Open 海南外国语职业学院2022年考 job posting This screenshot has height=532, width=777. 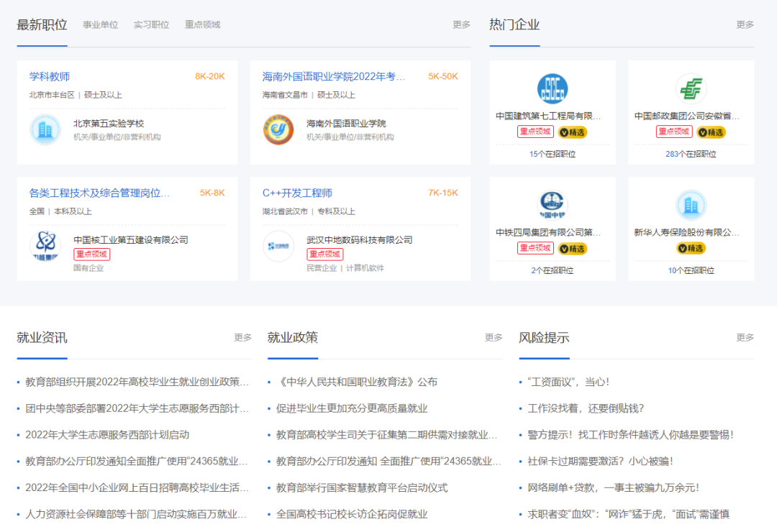334,76
